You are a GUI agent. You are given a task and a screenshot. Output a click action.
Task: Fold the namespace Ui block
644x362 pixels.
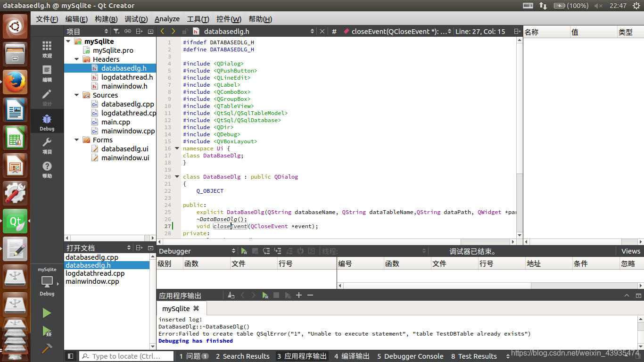[177, 148]
